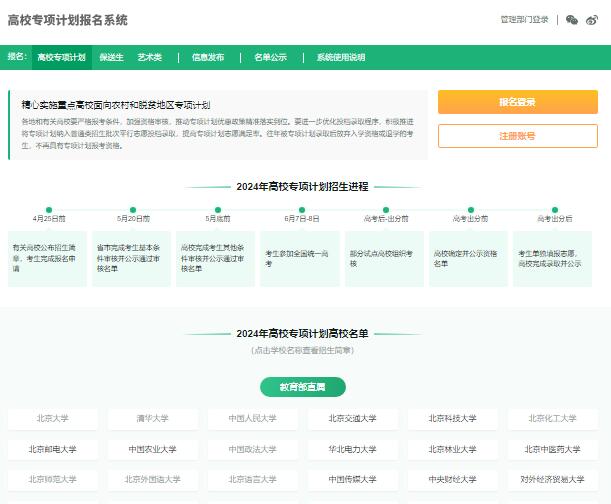This screenshot has height=504, width=611.
Task: Click card 高校确定并公示资格名单
Action: pyautogui.click(x=468, y=259)
